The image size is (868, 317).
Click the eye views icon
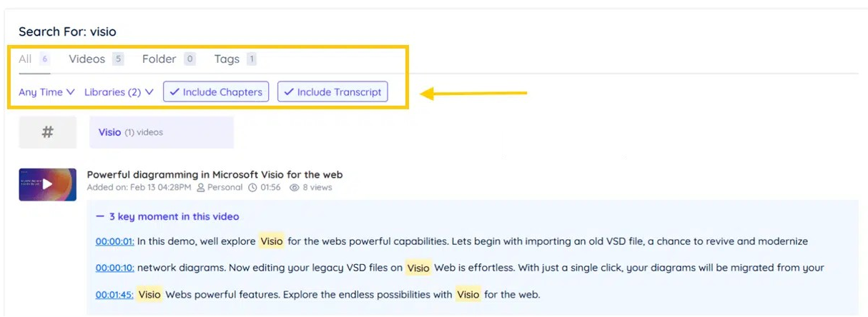coord(294,188)
